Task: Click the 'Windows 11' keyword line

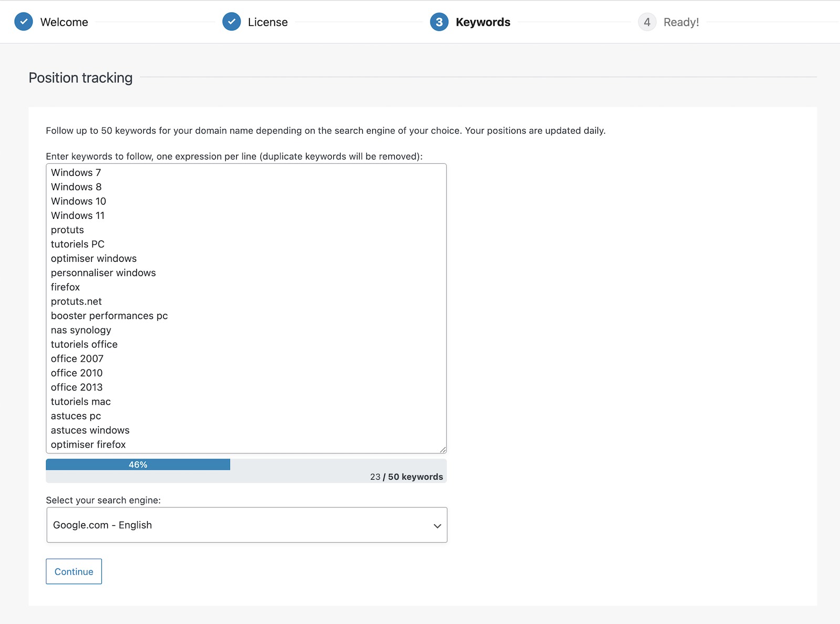Action: coord(78,215)
